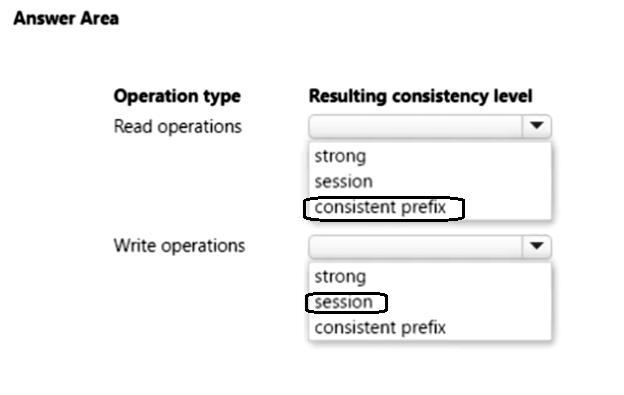Screen dimensions: 624x395
Task: Select consistent prefix for Read operations
Action: pyautogui.click(x=380, y=207)
